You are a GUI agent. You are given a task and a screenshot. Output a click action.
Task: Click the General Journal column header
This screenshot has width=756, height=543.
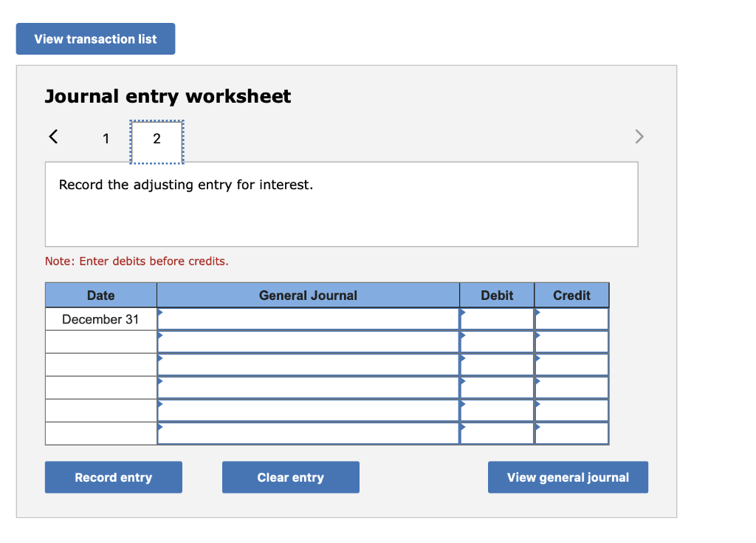308,295
